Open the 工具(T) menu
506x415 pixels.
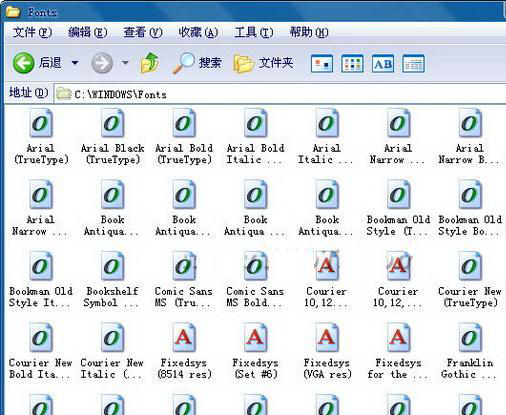pos(253,32)
